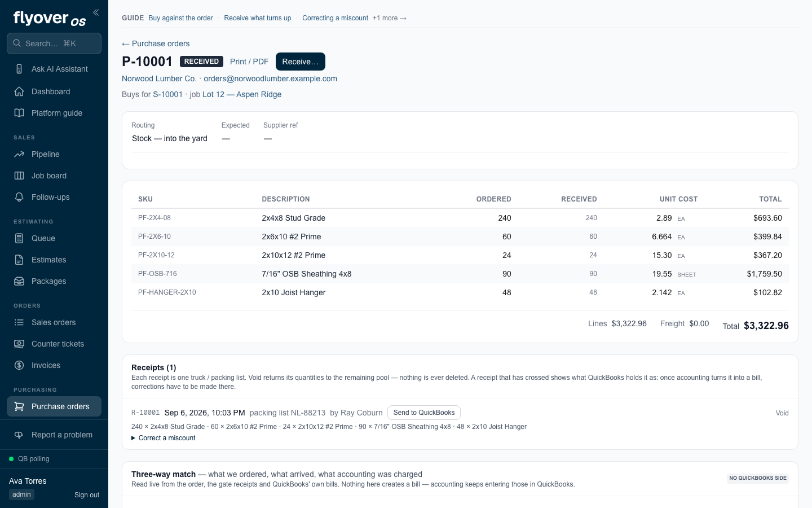812x508 pixels.
Task: Click the Stock — into the yard value
Action: [x=170, y=138]
